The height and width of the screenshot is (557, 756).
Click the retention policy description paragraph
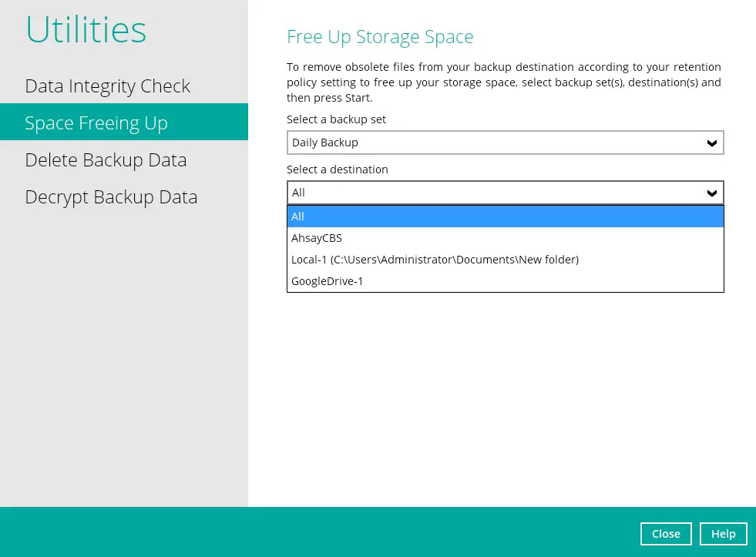point(503,82)
